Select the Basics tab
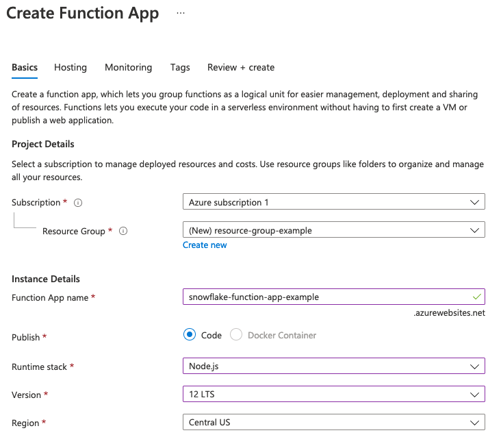This screenshot has height=448, width=501. [x=25, y=67]
